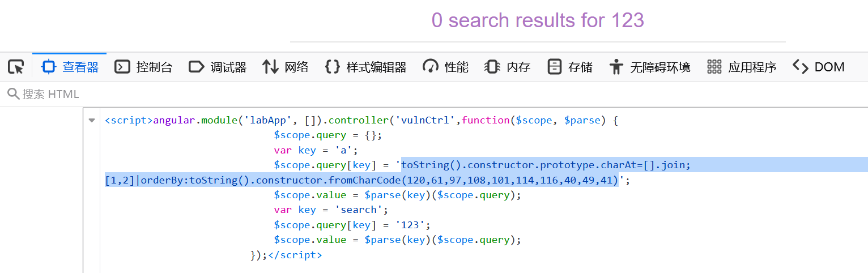Click the 内存 memory chip icon

pyautogui.click(x=492, y=67)
